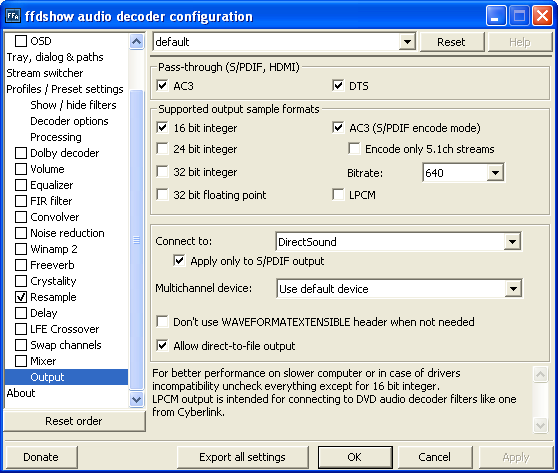
Task: Select the Mixer page label
Action: [43, 361]
